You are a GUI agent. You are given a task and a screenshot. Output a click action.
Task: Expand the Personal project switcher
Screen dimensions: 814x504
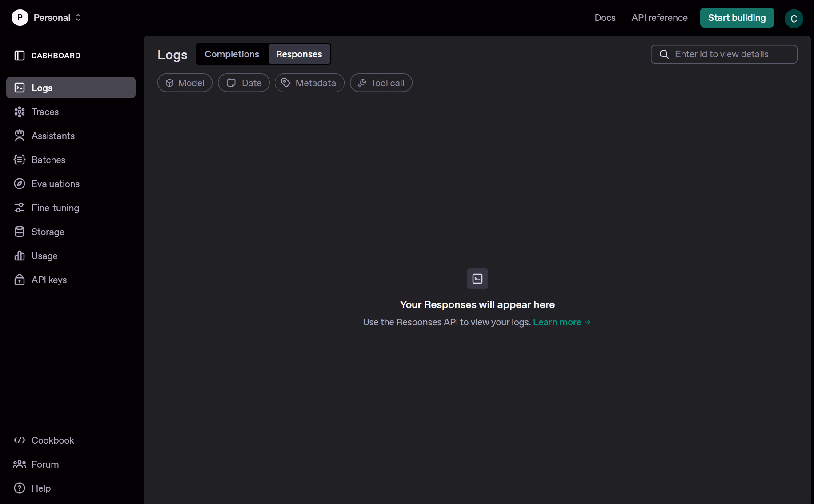pyautogui.click(x=47, y=18)
